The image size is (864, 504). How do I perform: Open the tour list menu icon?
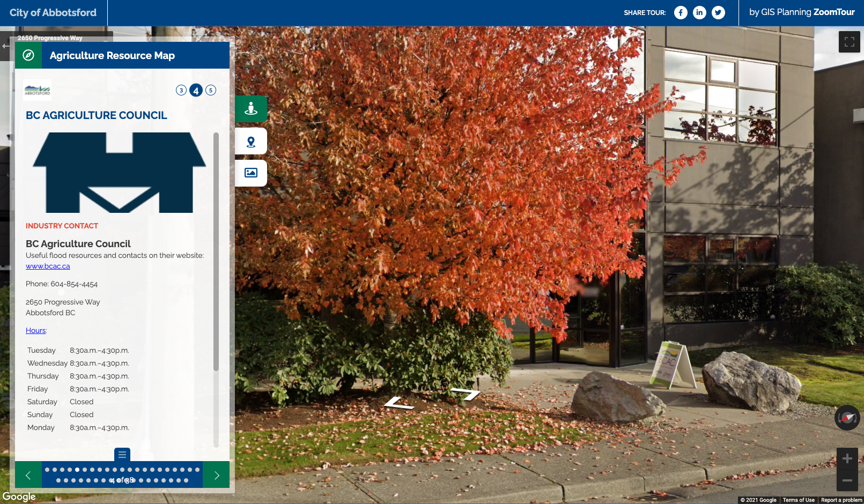point(122,455)
